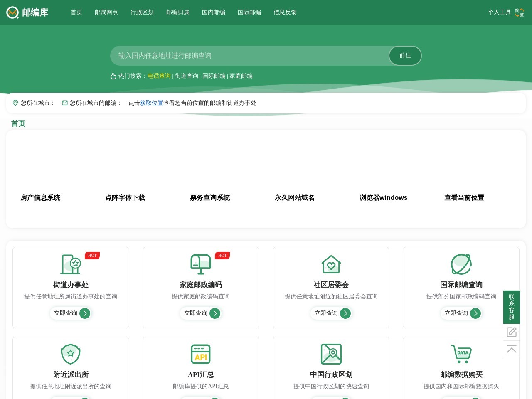Click the 邮编库 logo icon
The height and width of the screenshot is (399, 532).
pyautogui.click(x=12, y=12)
